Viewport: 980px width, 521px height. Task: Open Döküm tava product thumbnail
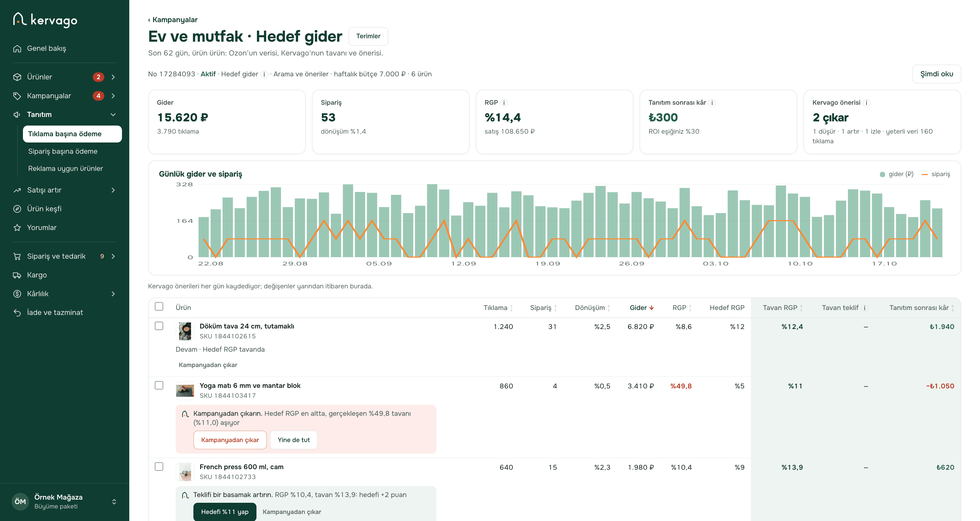[185, 331]
